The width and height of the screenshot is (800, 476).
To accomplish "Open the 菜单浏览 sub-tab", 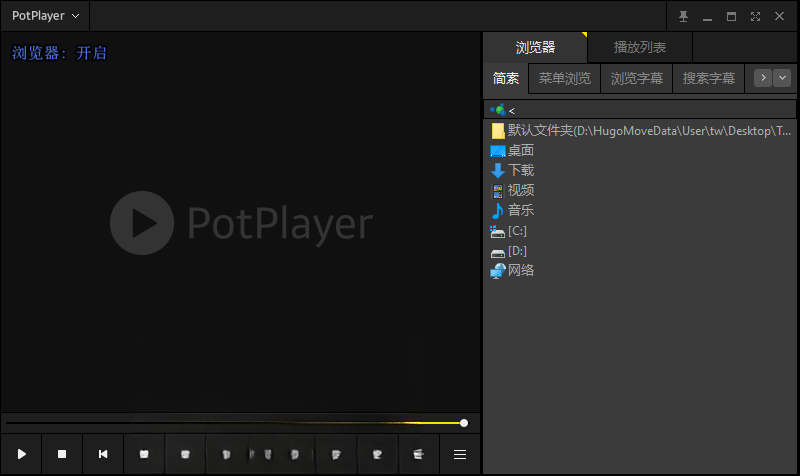I will click(x=565, y=78).
